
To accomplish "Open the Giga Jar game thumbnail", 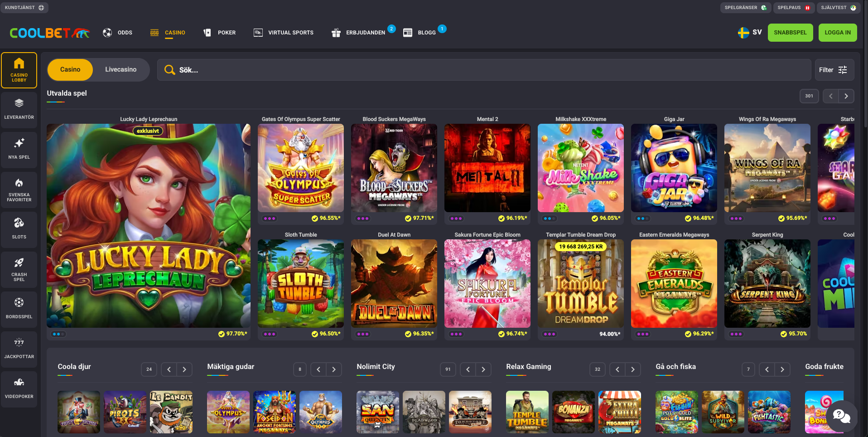I will pos(674,168).
